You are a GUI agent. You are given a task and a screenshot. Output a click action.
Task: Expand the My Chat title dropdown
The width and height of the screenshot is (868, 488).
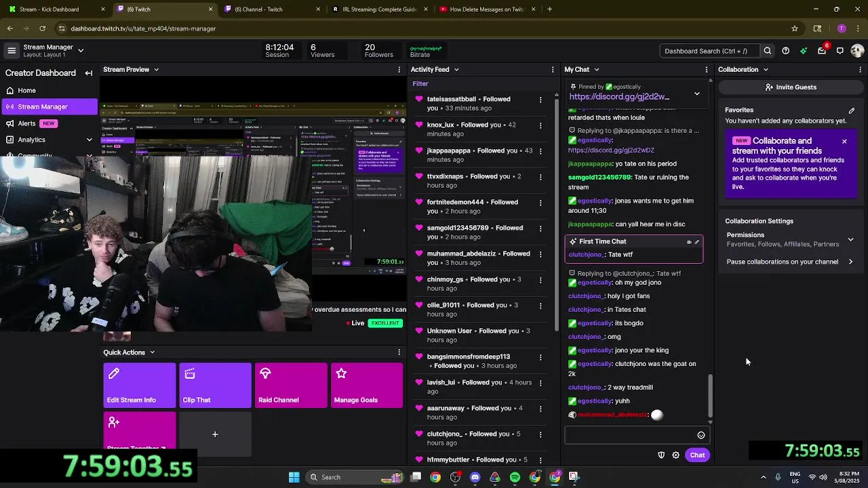597,70
